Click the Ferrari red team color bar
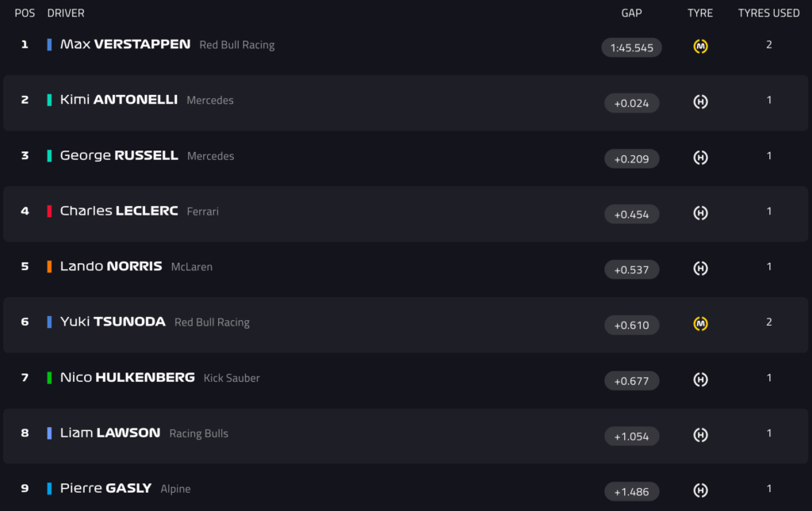 click(50, 211)
